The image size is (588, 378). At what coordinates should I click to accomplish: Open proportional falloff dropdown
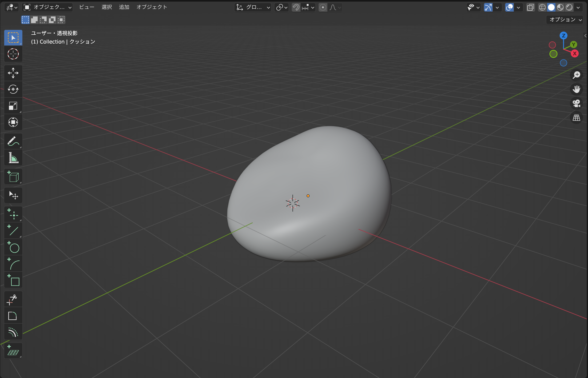(x=335, y=7)
